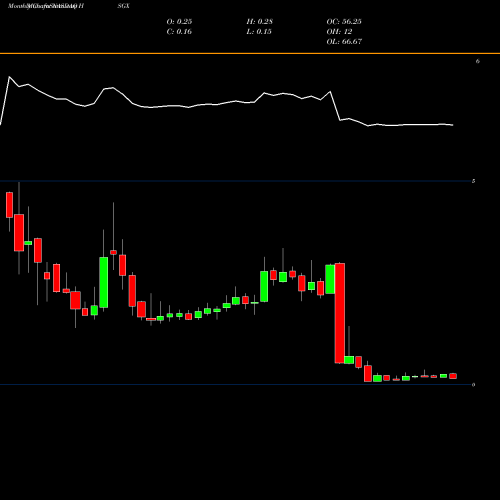Click the y-axis label 0
The image size is (500, 500).
[x=473, y=385]
